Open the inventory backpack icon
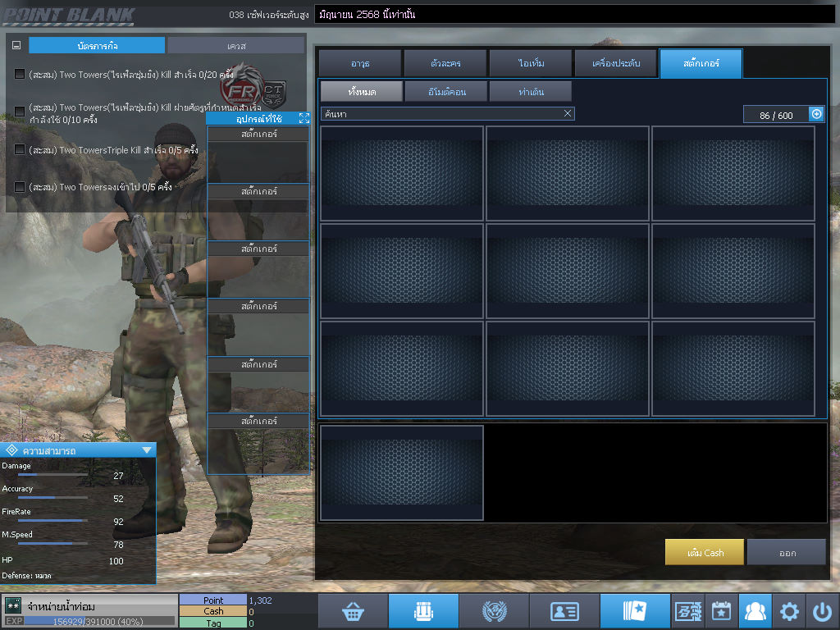840x630 pixels. 423,610
